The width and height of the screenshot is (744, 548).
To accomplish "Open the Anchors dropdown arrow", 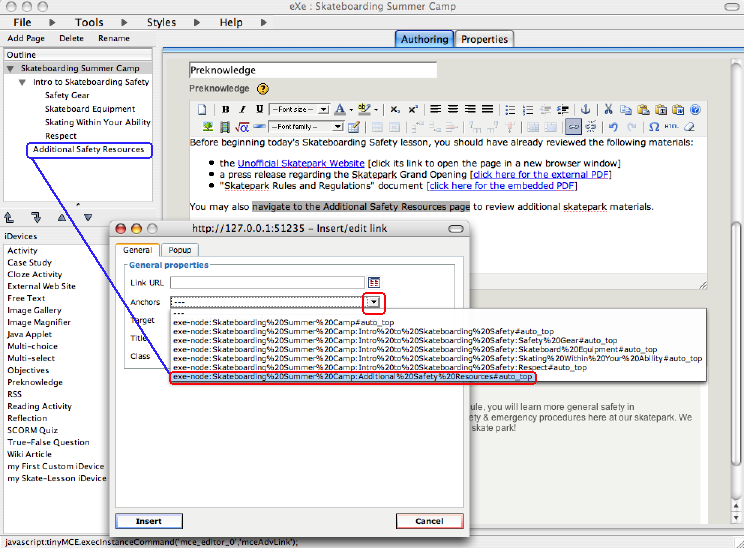I will point(373,302).
